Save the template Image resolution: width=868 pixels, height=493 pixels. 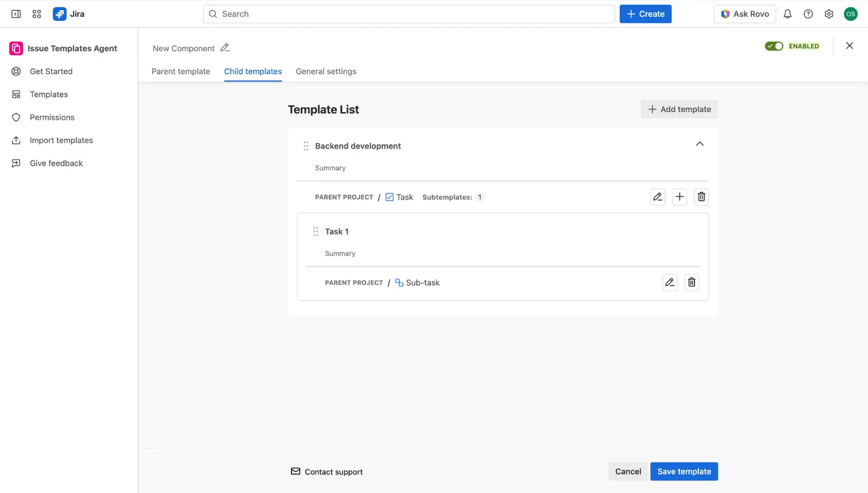point(684,471)
